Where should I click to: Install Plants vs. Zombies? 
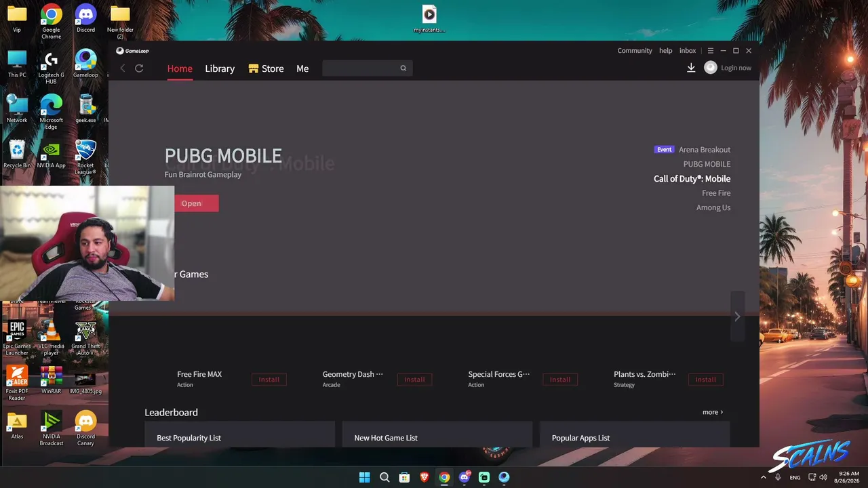pos(705,380)
